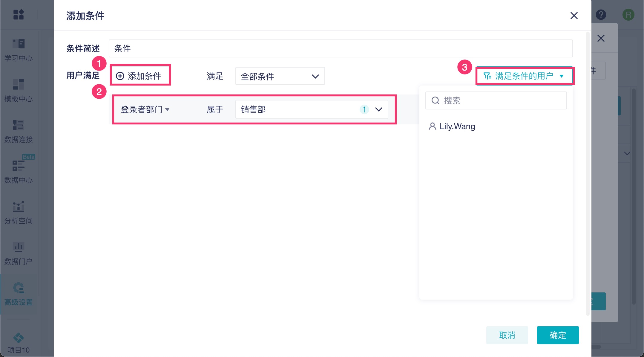This screenshot has height=357, width=644.
Task: Open the 数据连接 sidebar icon
Action: 19,125
